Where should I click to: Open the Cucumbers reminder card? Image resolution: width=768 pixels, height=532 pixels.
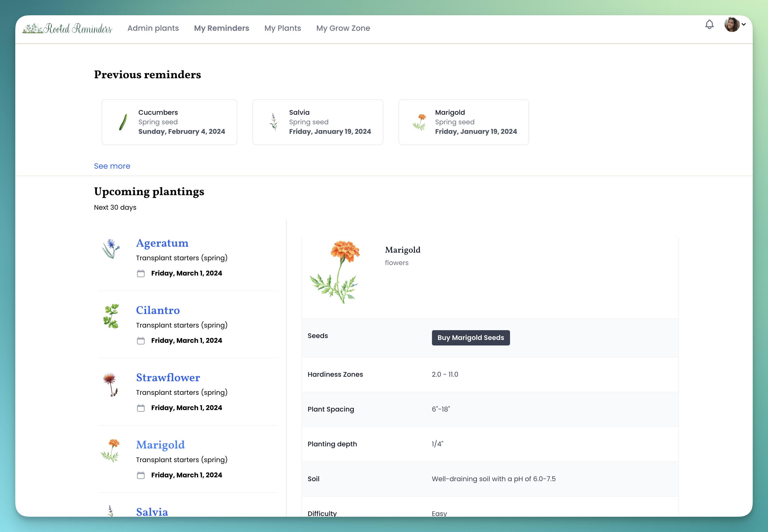[x=169, y=122]
